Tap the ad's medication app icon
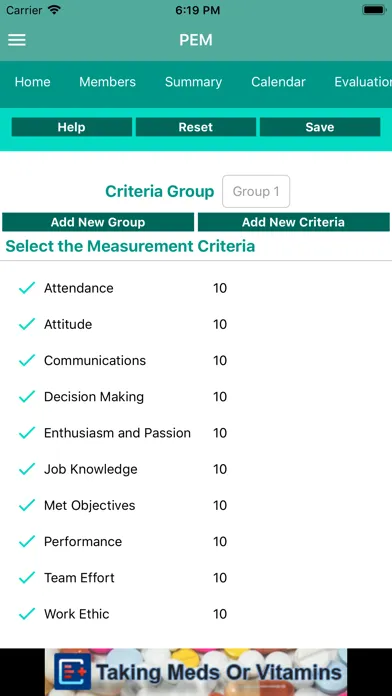 point(72,671)
